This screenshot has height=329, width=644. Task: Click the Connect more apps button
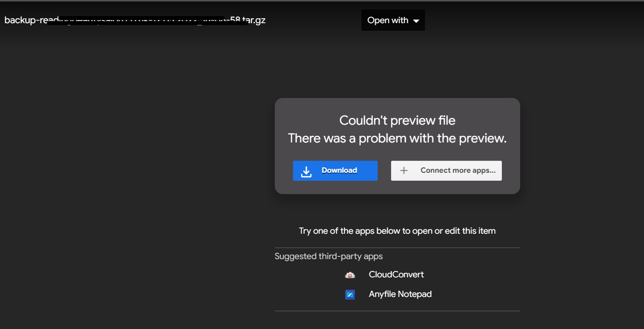click(446, 171)
